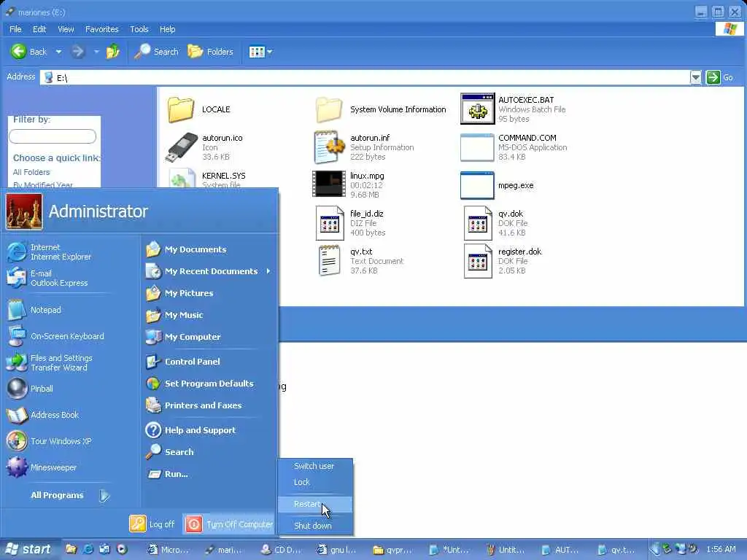Open My Music
747x560 pixels.
[174, 315]
